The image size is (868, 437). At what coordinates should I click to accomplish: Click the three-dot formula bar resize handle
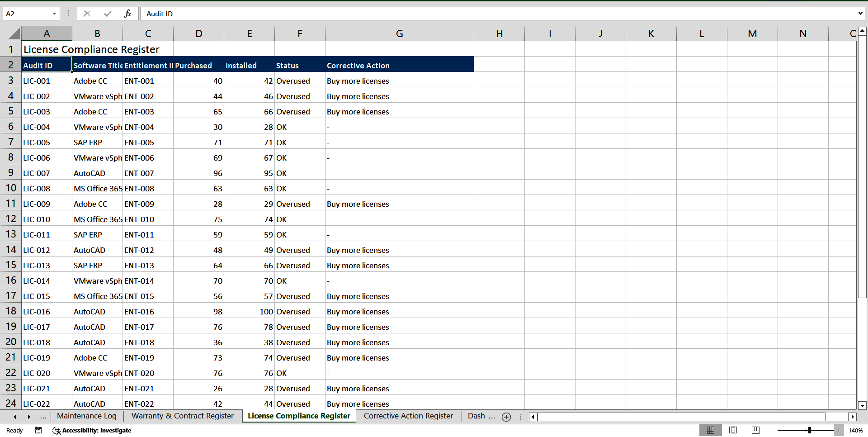pos(68,14)
